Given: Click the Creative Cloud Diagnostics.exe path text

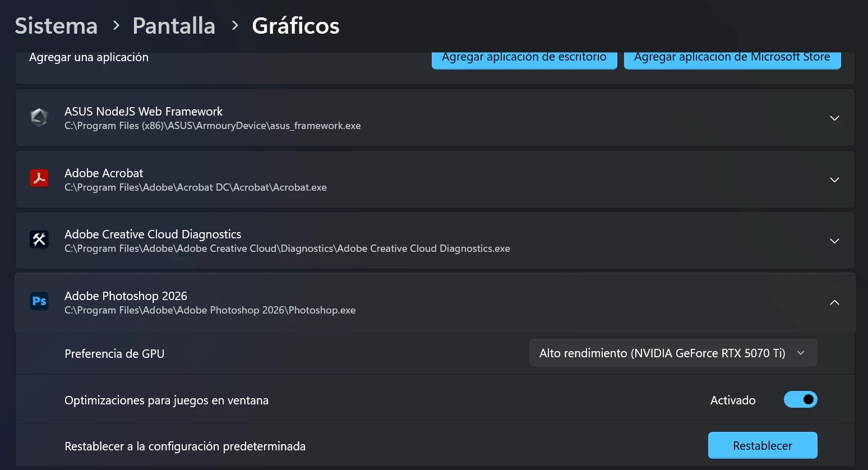Looking at the screenshot, I should pyautogui.click(x=287, y=248).
